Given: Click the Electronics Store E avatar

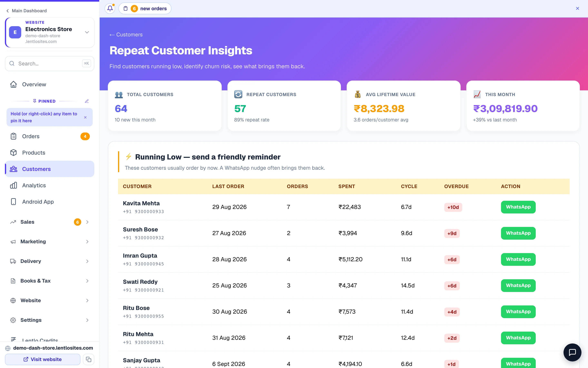Looking at the screenshot, I should (x=15, y=32).
